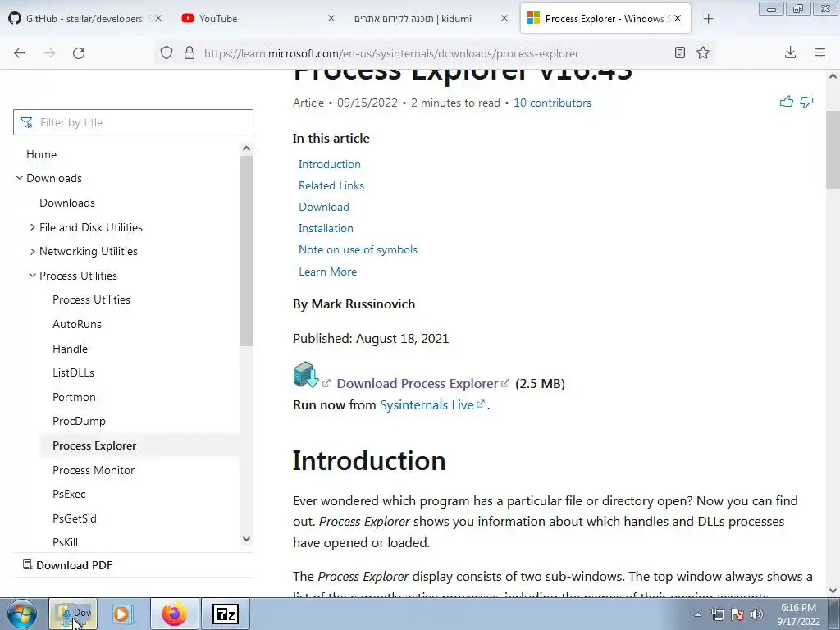
Task: Close the kidumi tab
Action: 504,18
